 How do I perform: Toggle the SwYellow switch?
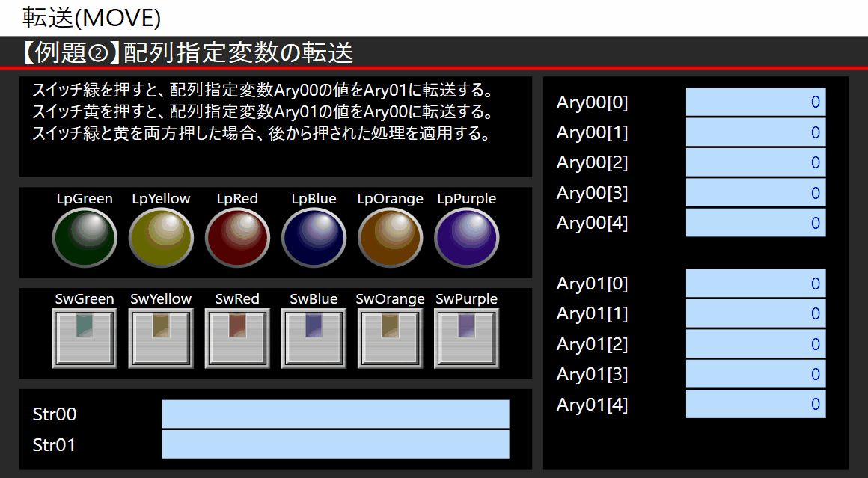(x=161, y=338)
